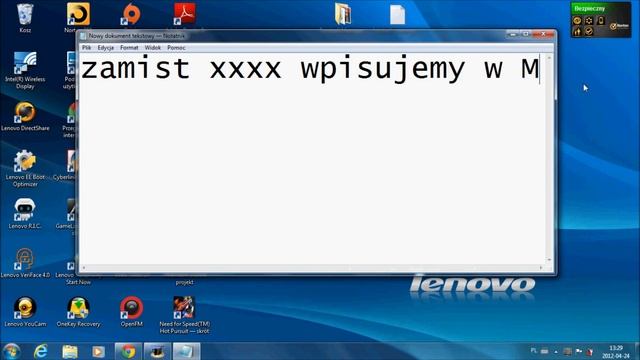Click the Norton gadget up-arrows icon
640x360 pixels.
point(577,31)
